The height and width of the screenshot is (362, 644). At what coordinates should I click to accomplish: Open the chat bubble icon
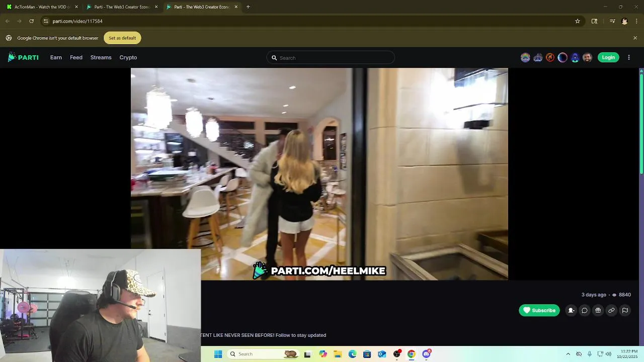[x=585, y=310]
